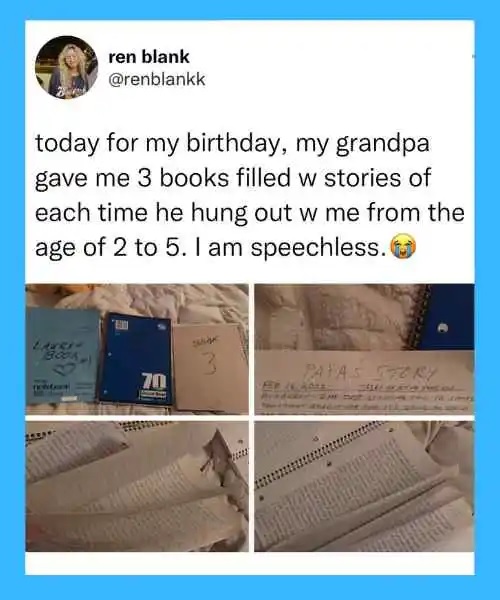Click the notebook labeled 3
Image resolution: width=500 pixels, height=600 pixels.
point(210,367)
